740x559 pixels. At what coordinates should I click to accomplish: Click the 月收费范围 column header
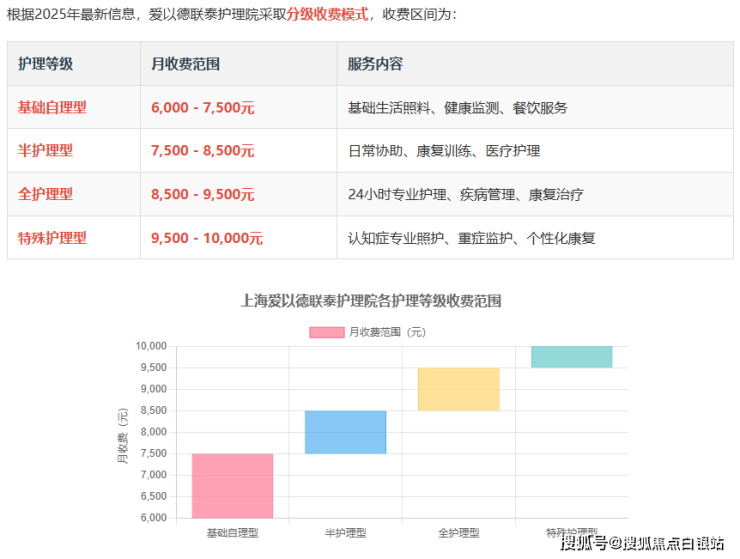[185, 64]
